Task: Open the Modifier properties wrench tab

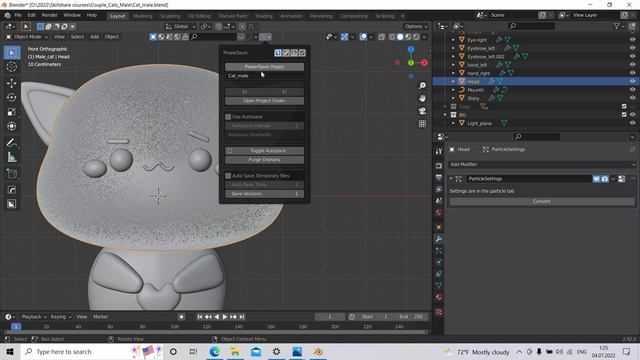Action: 439,239
